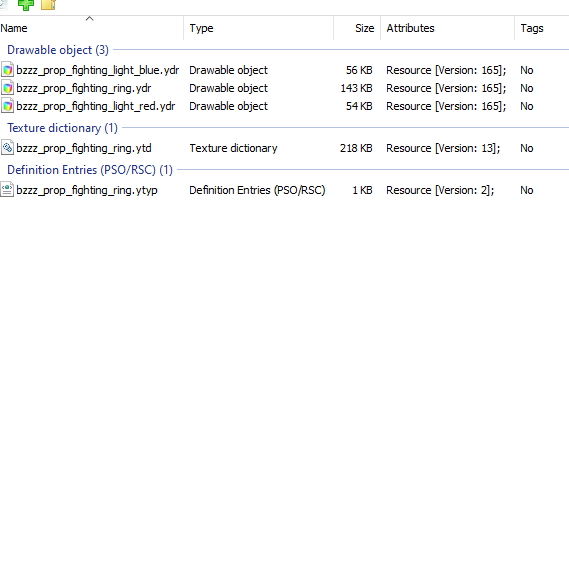569x569 pixels.
Task: Sort files by the Size column
Action: [x=357, y=28]
